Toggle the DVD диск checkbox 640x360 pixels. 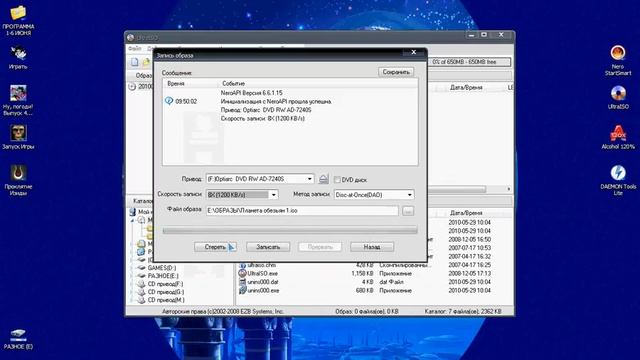point(337,180)
